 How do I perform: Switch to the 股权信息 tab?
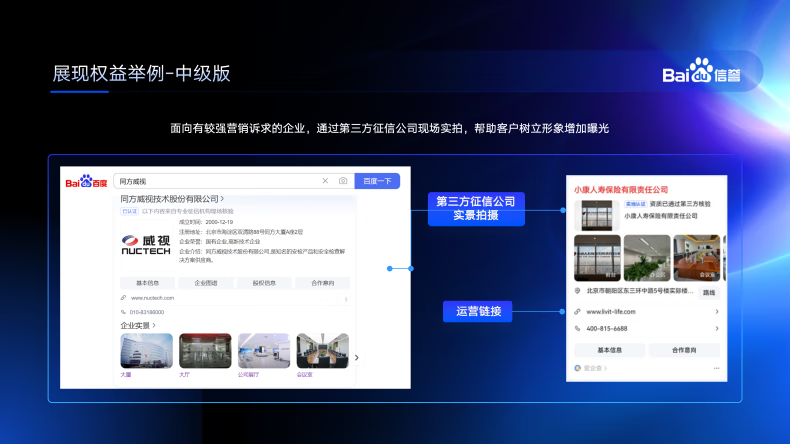pos(264,283)
